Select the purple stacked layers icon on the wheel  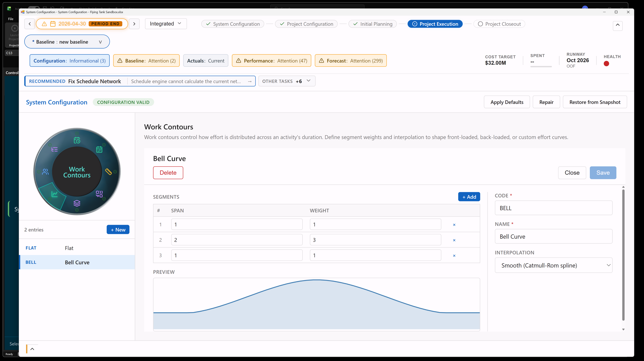[x=77, y=203]
